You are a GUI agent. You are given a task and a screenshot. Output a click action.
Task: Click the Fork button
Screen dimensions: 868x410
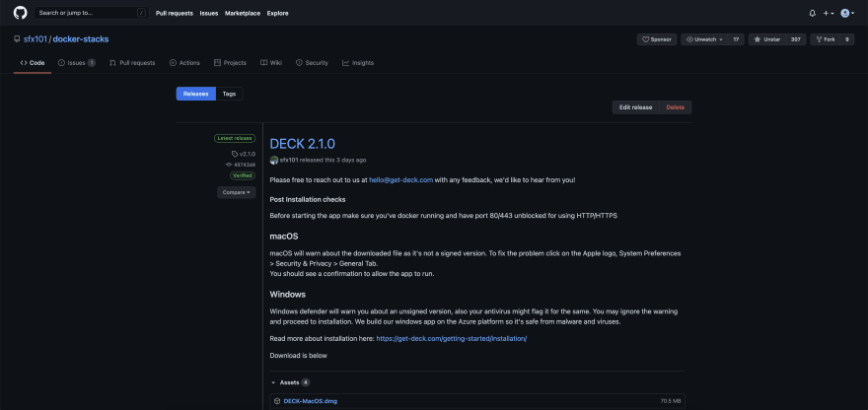tap(826, 39)
